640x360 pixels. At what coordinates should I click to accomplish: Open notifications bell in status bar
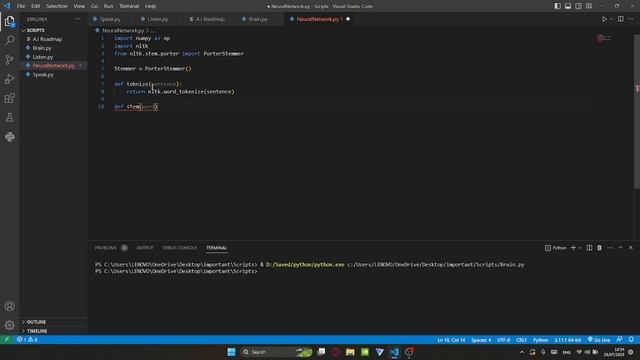pos(631,340)
